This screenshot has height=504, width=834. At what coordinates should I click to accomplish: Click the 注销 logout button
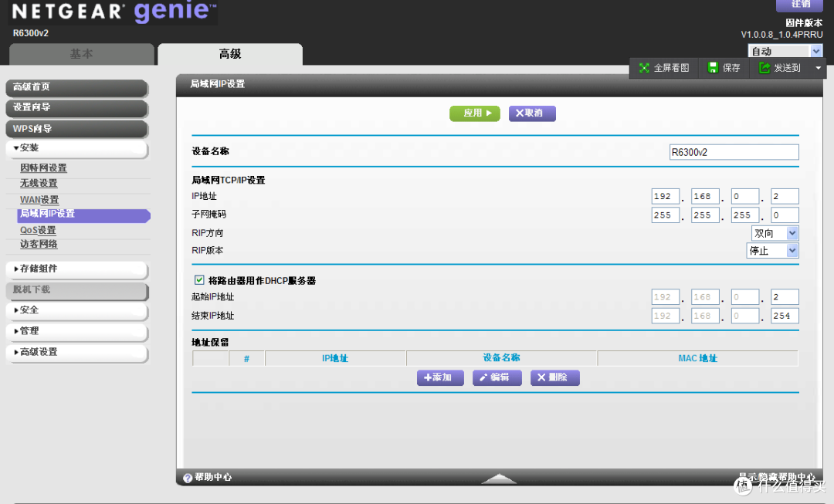pyautogui.click(x=799, y=5)
